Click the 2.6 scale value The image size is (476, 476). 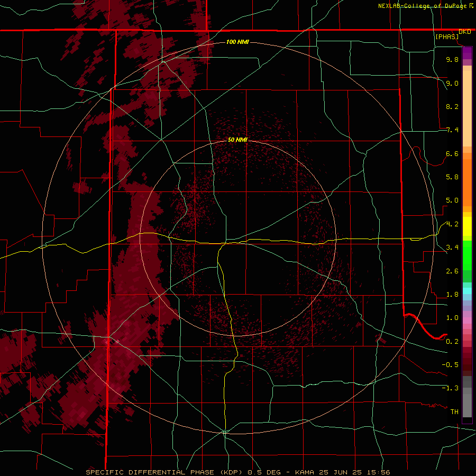452,271
